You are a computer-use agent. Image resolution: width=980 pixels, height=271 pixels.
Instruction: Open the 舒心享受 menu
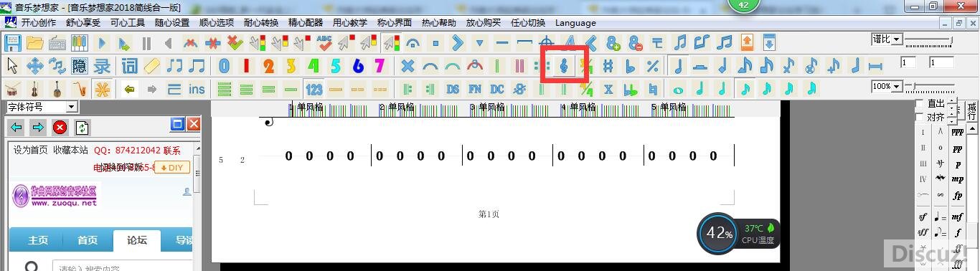tap(83, 23)
